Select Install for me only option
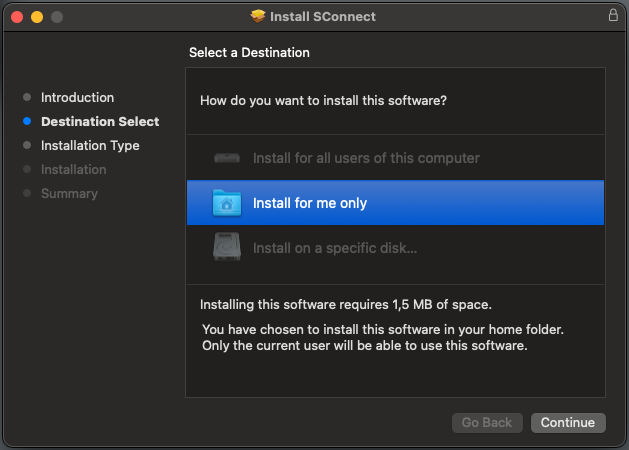This screenshot has height=450, width=629. pos(395,203)
